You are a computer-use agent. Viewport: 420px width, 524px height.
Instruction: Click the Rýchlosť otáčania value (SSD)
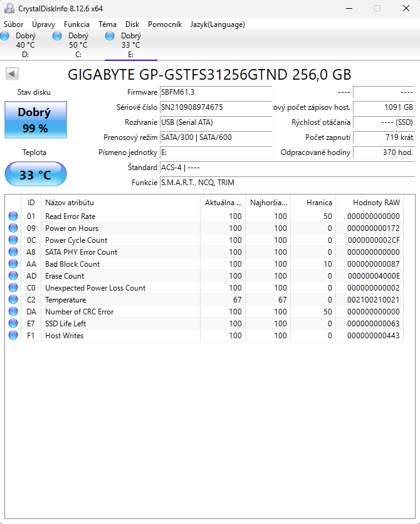point(384,122)
